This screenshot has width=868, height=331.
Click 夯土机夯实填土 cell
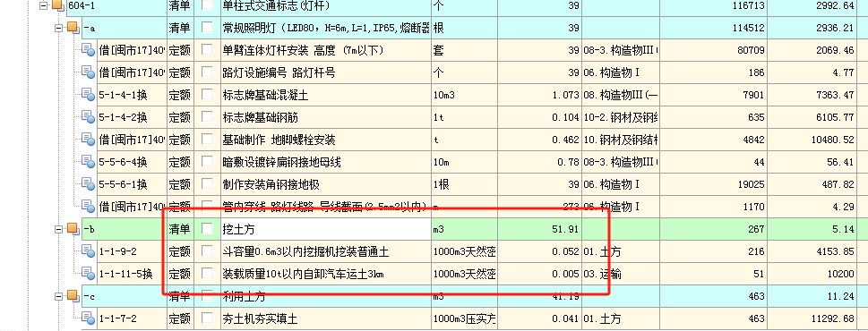point(325,318)
